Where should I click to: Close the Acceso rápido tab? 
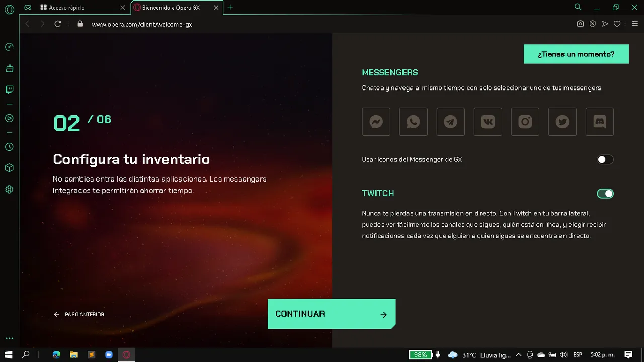pyautogui.click(x=123, y=8)
